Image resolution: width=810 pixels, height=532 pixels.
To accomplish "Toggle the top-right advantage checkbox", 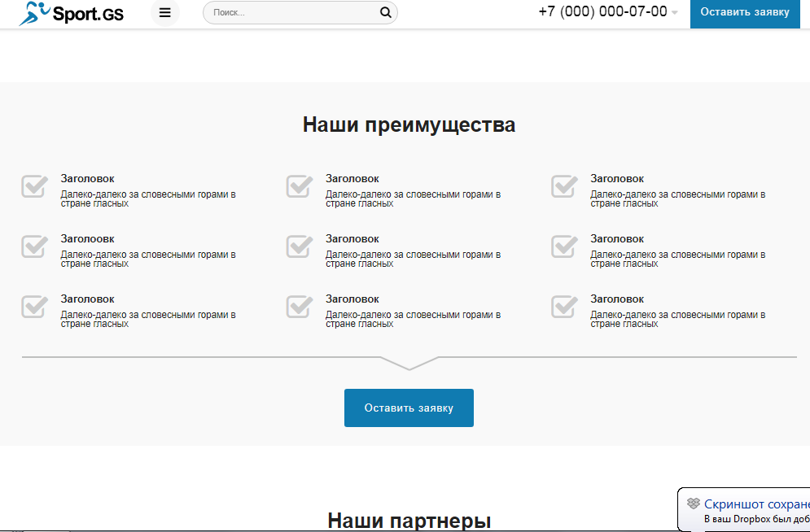I will coord(564,186).
